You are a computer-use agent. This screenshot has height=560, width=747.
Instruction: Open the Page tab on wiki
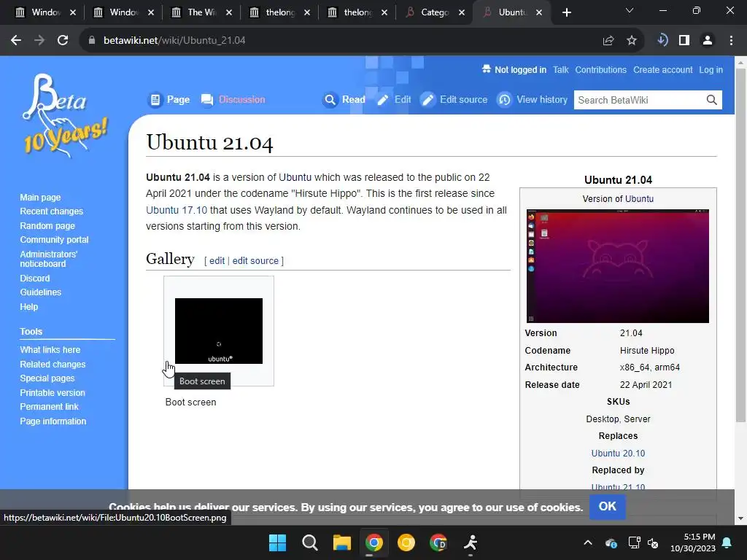click(x=169, y=99)
